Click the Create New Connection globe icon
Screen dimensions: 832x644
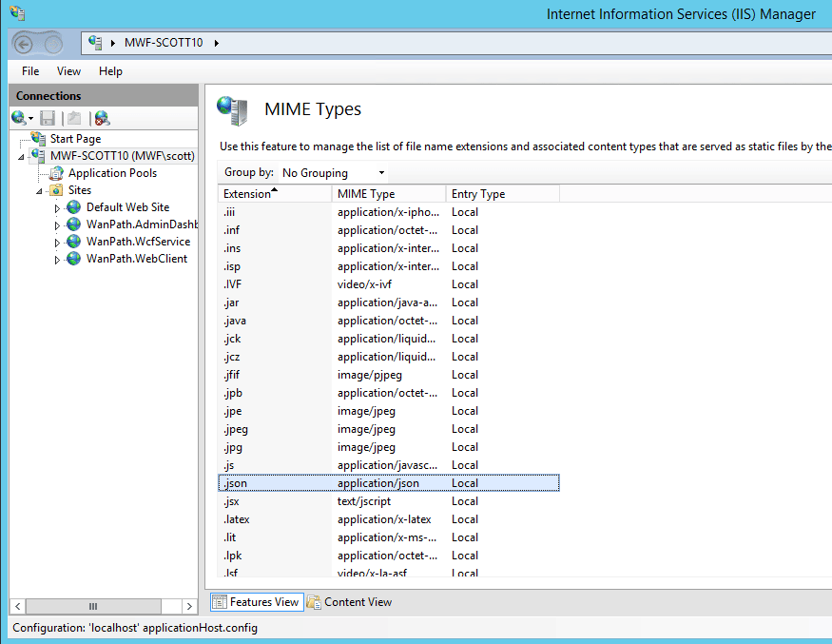pyautogui.click(x=19, y=118)
